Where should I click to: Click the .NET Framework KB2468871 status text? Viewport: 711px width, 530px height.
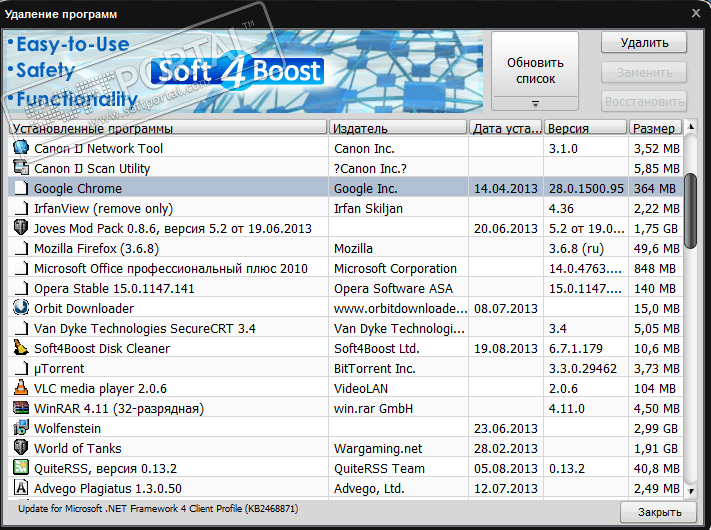tap(158, 509)
